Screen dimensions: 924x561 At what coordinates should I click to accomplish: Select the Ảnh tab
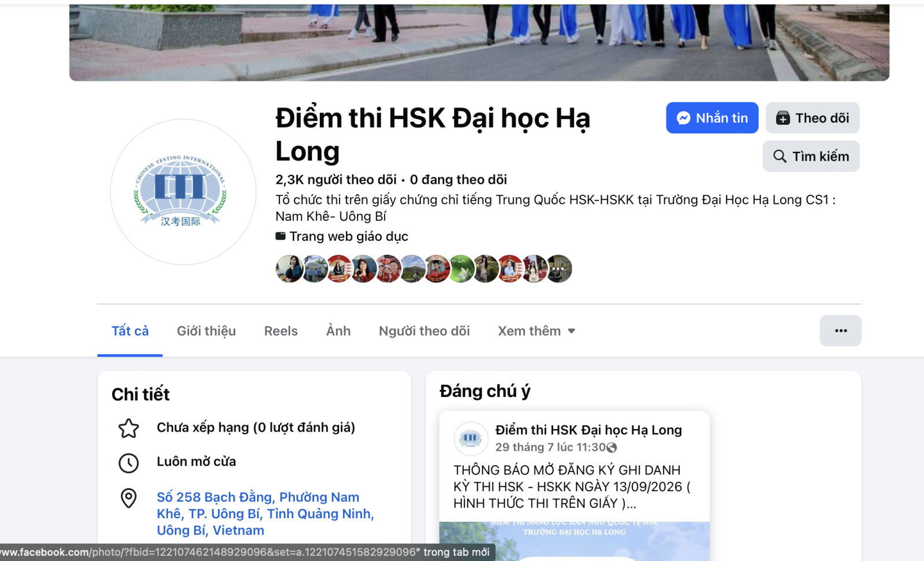pos(338,331)
